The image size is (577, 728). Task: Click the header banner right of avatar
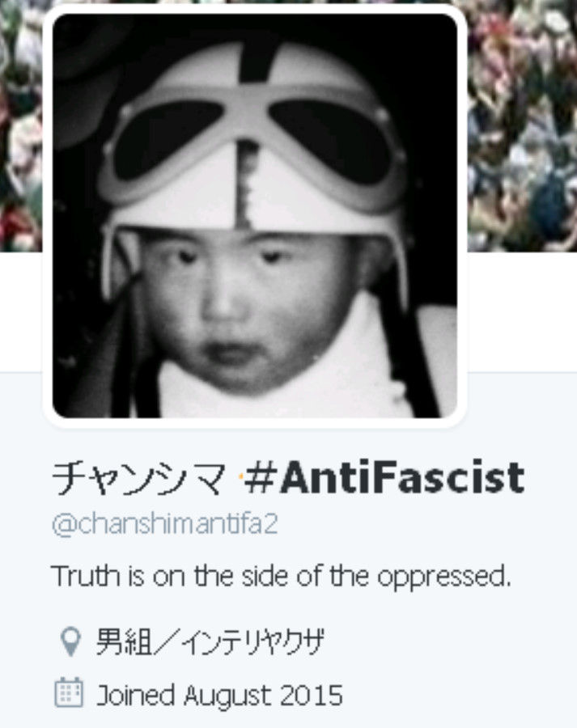(x=522, y=125)
